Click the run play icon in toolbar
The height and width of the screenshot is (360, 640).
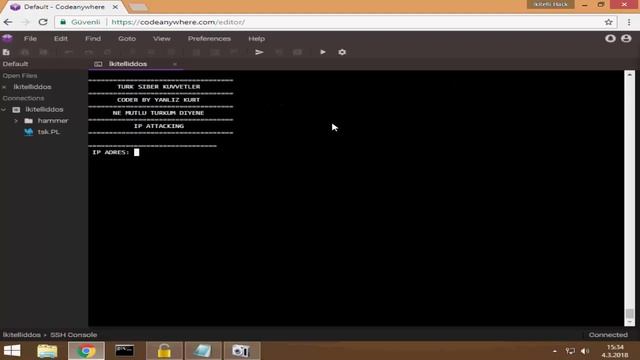click(323, 52)
